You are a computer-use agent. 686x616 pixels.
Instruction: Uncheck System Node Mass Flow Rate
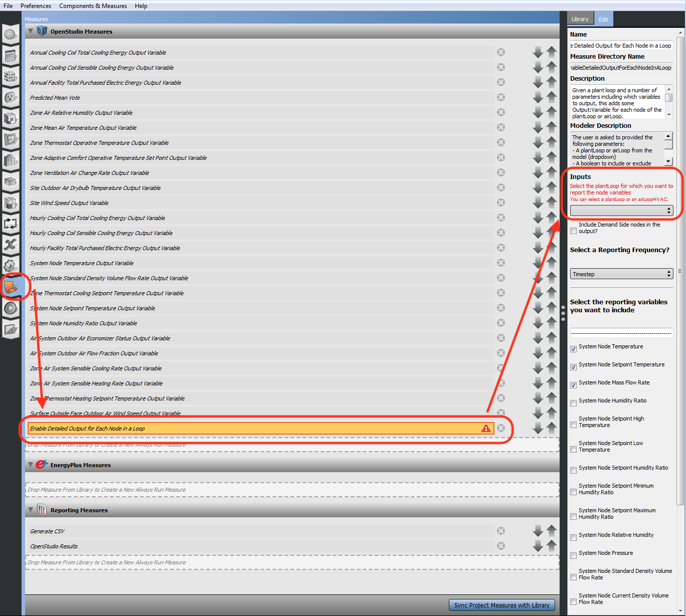point(573,385)
